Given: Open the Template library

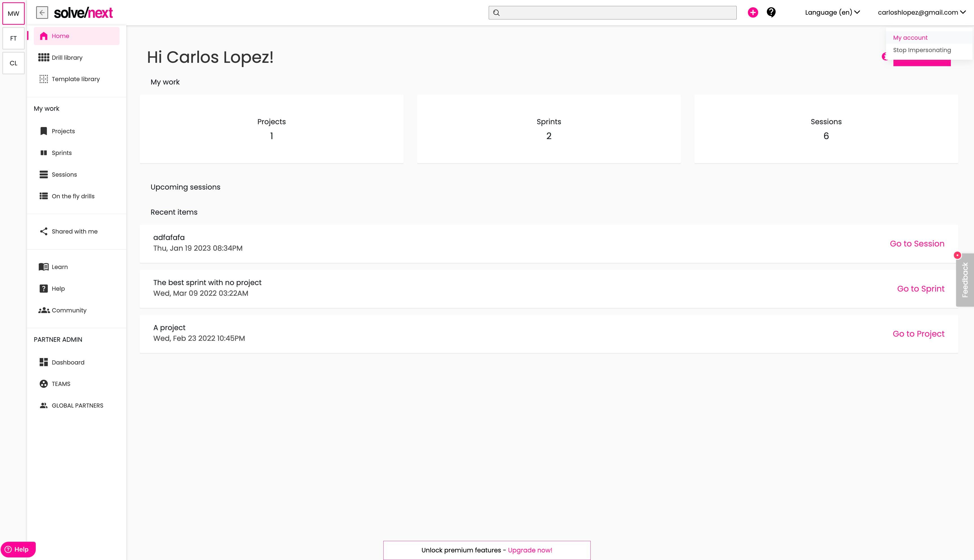Looking at the screenshot, I should coord(76,79).
